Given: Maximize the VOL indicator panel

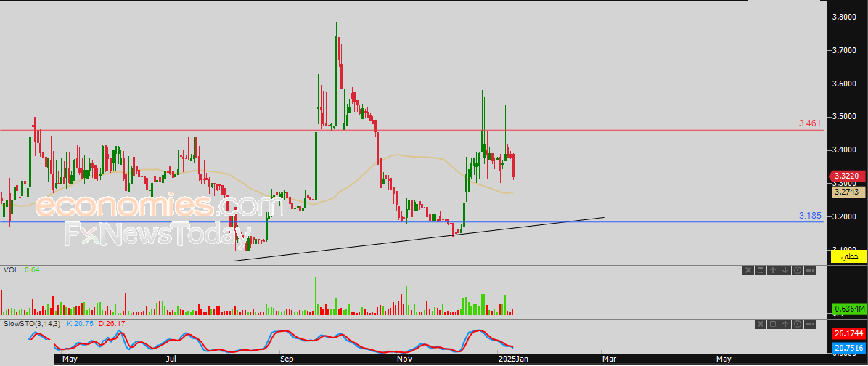Looking at the screenshot, I should (760, 270).
